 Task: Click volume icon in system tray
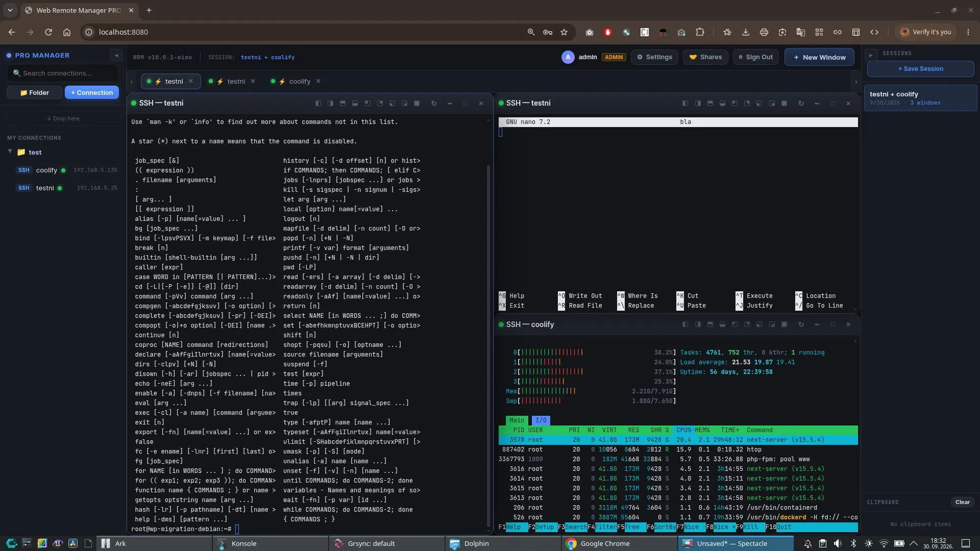[838, 543]
